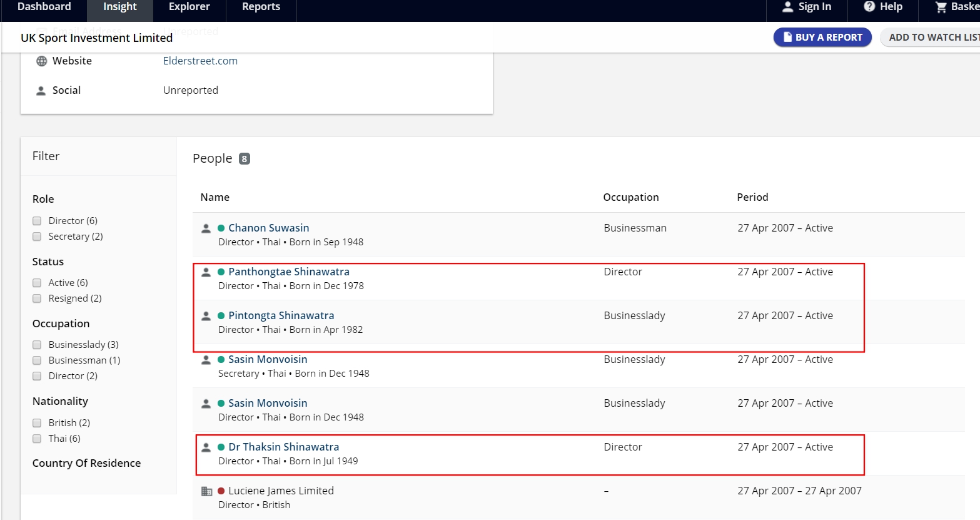Toggle the British (2) nationality filter
The image size is (980, 520).
[37, 423]
